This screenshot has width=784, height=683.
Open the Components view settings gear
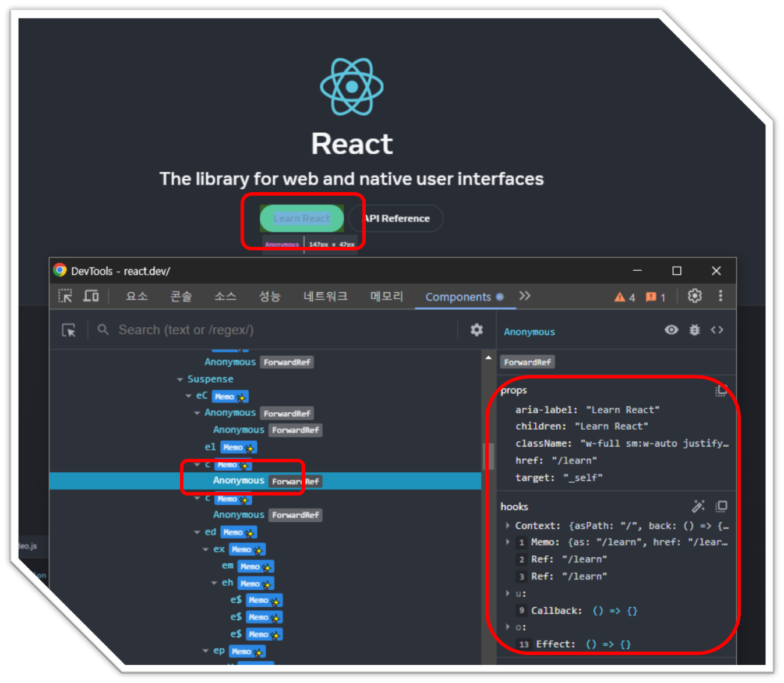476,330
